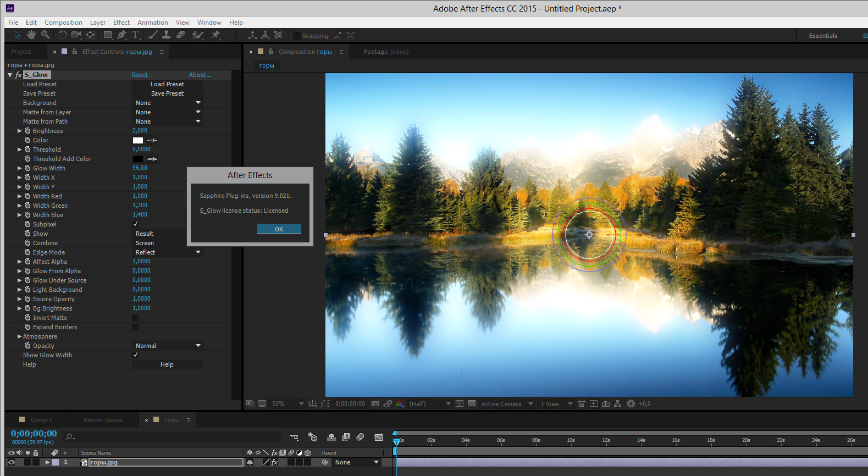Enable Motion Blur for timeline layers
This screenshot has width=868, height=476.
click(360, 437)
